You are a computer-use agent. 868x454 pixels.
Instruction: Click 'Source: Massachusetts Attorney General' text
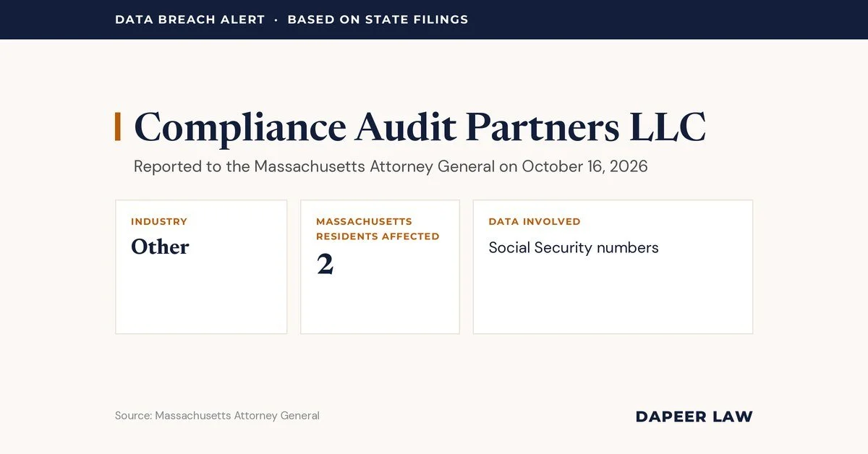pyautogui.click(x=217, y=416)
